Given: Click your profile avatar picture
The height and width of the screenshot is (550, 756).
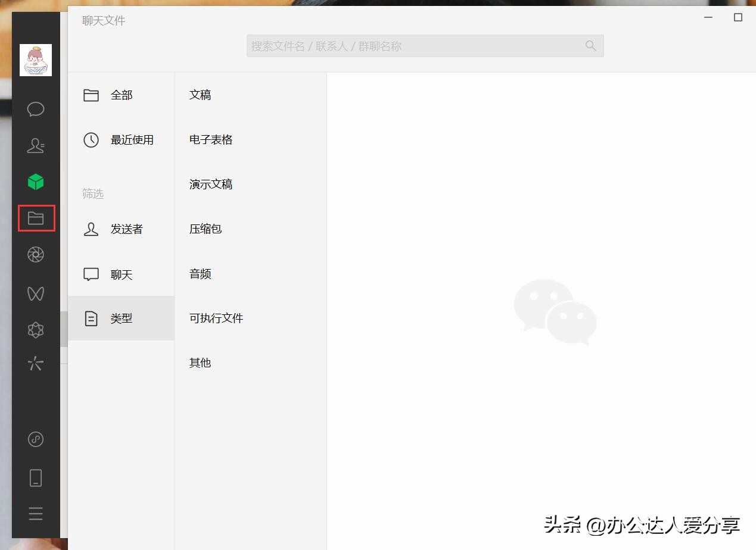Looking at the screenshot, I should click(x=36, y=60).
